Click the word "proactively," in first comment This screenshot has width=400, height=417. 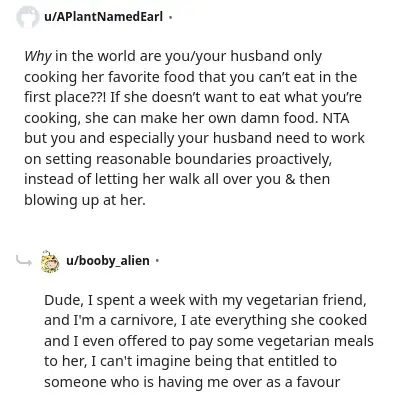pyautogui.click(x=294, y=159)
